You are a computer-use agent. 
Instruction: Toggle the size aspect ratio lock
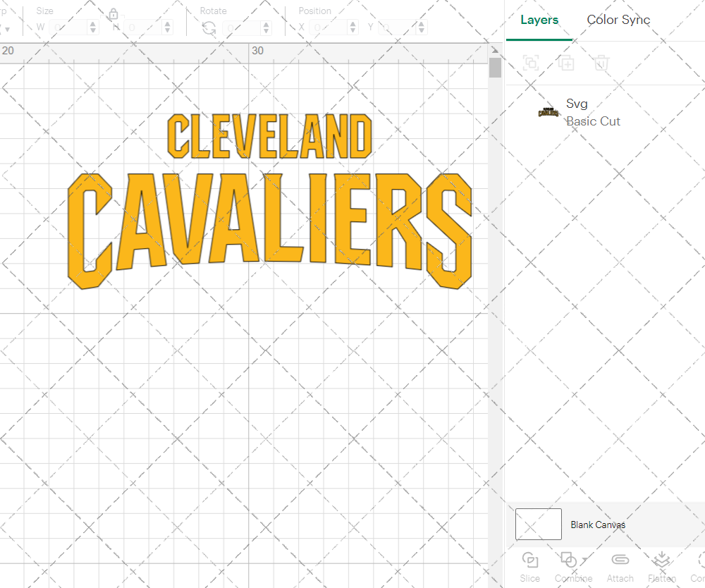tap(114, 14)
